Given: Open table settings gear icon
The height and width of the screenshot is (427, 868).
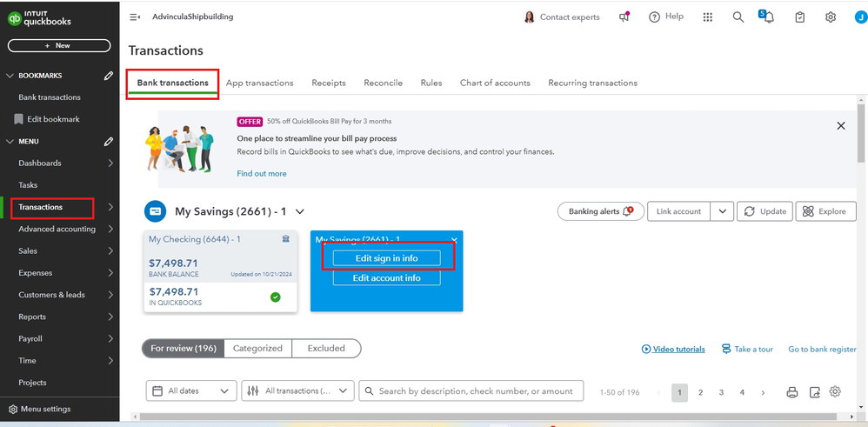Looking at the screenshot, I should point(835,391).
